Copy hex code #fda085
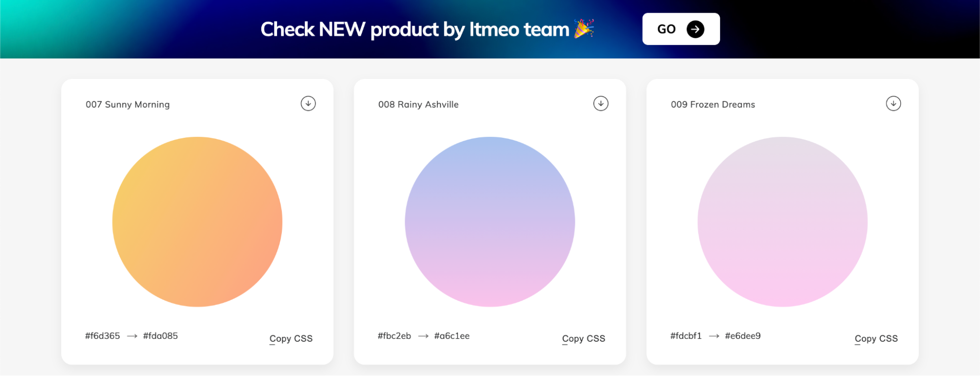This screenshot has width=980, height=376. 160,336
